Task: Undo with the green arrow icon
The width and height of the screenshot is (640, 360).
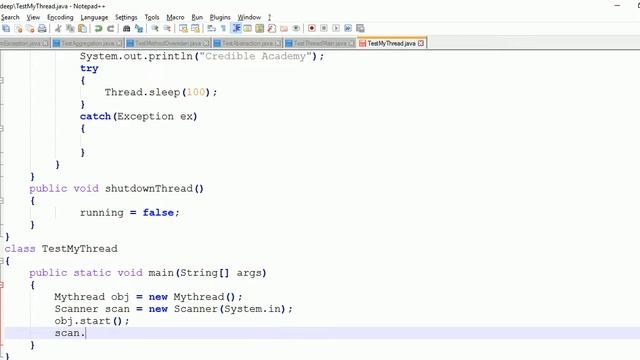Action: [98, 28]
